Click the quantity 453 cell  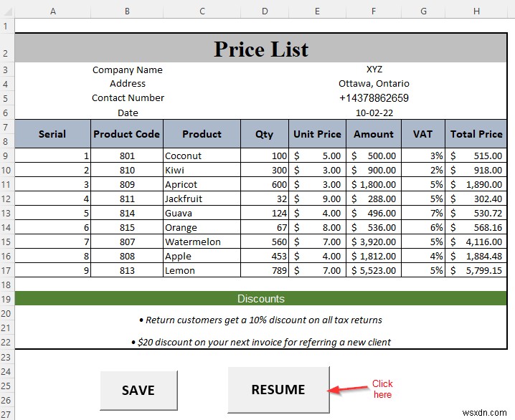point(265,256)
